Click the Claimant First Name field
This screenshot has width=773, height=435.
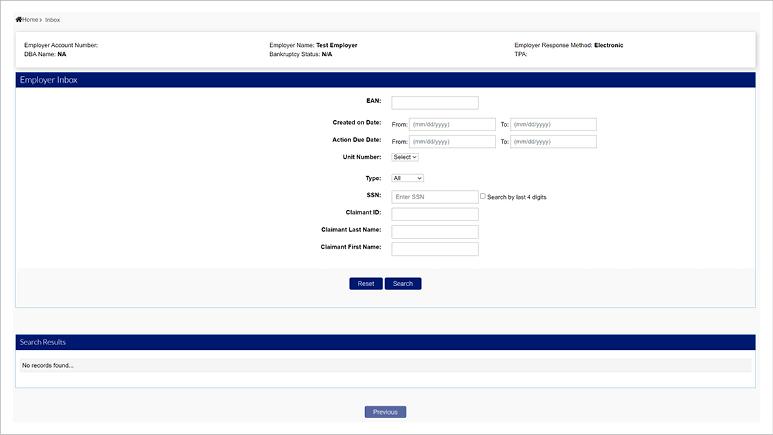tap(435, 249)
